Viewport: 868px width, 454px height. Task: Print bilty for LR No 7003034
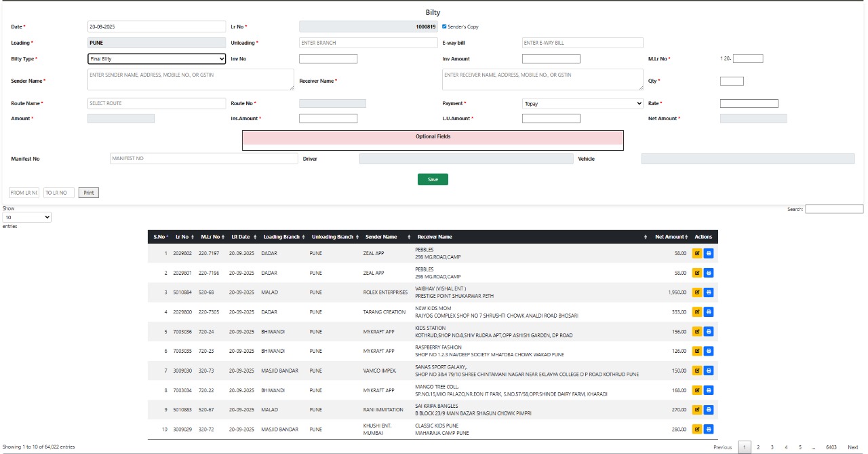709,390
